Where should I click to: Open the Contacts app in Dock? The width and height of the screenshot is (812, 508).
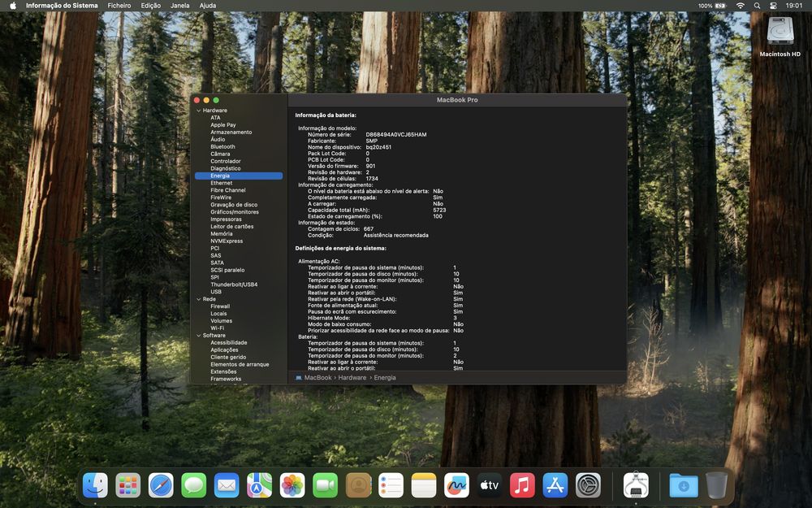pos(358,486)
